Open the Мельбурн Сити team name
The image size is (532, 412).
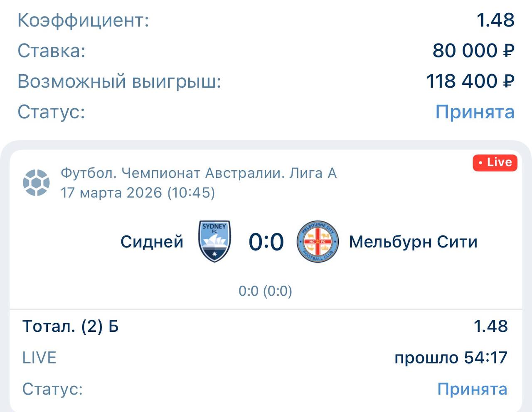413,242
